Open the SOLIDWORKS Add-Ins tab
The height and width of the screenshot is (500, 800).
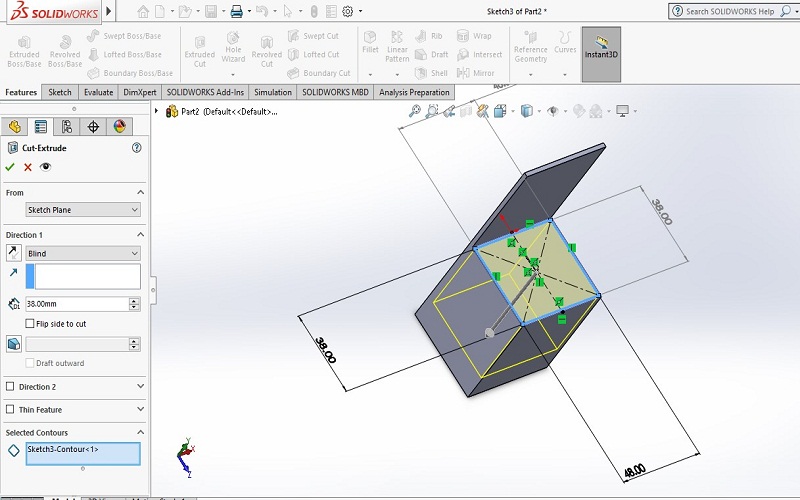(x=205, y=92)
